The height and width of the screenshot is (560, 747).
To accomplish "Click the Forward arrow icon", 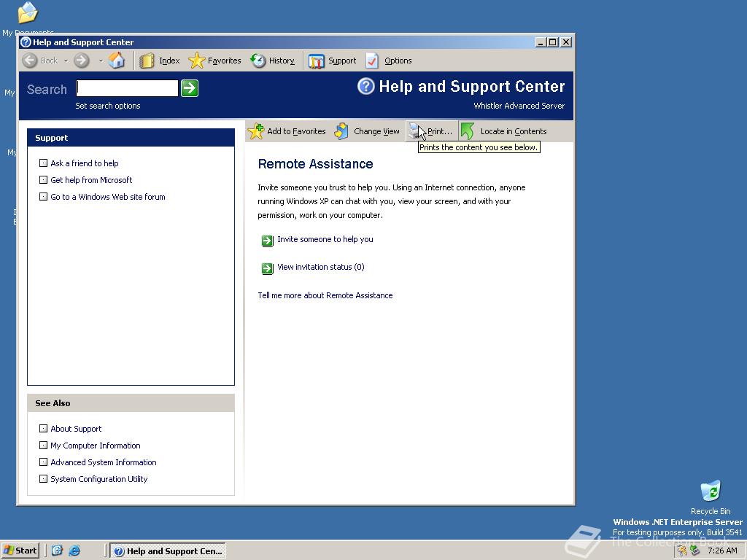I will click(x=82, y=61).
